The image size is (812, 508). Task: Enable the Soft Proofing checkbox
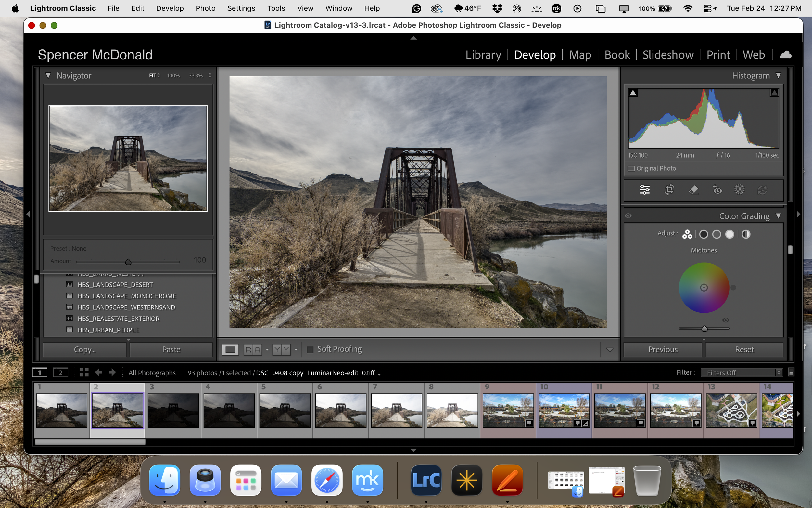[310, 349]
